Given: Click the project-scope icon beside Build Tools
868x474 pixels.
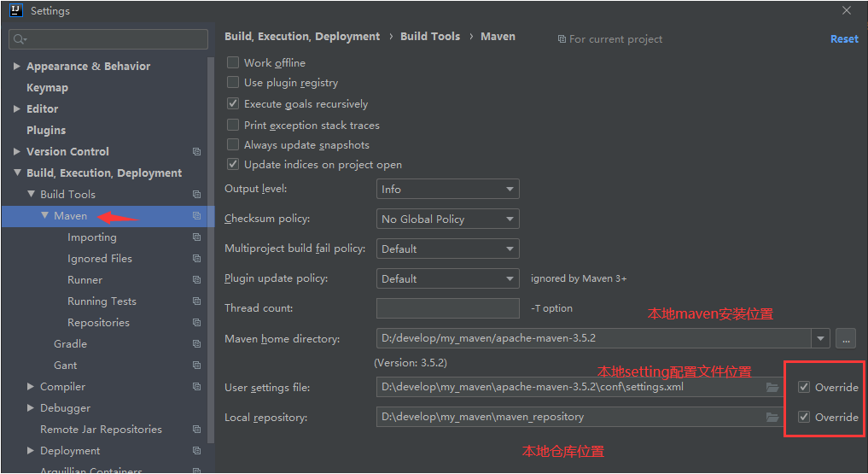Looking at the screenshot, I should 196,195.
